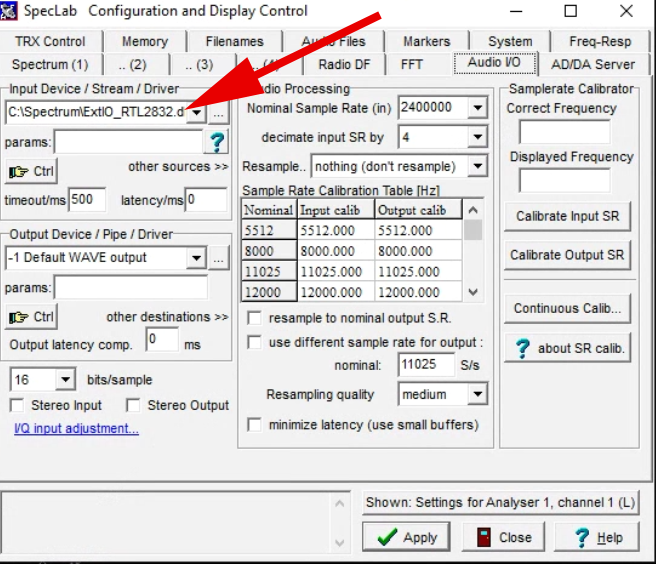Open the FFT tab

coord(412,64)
